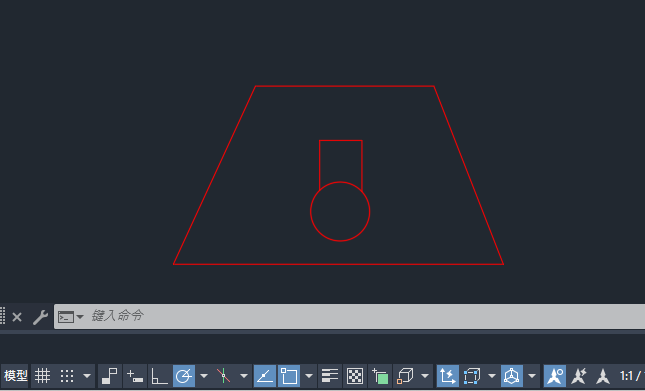The width and height of the screenshot is (645, 391).
Task: Open command line customize wrench icon
Action: tap(40, 317)
